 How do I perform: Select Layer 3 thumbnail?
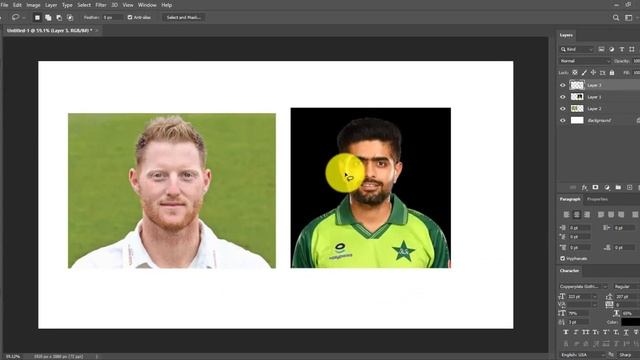(577, 85)
